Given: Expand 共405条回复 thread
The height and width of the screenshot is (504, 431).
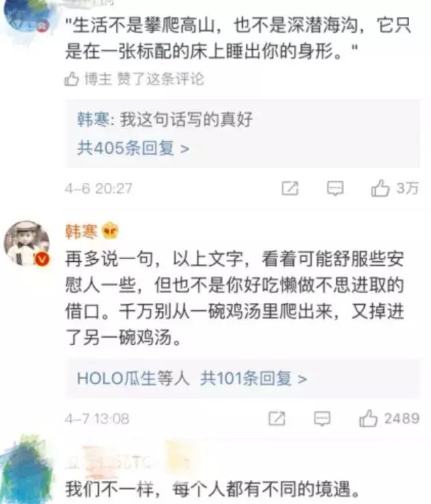Looking at the screenshot, I should pos(133,148).
